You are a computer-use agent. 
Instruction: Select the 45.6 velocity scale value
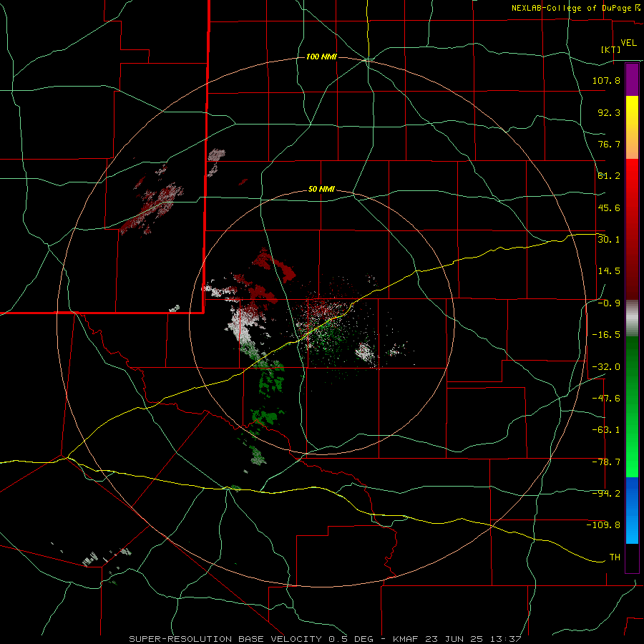point(609,208)
